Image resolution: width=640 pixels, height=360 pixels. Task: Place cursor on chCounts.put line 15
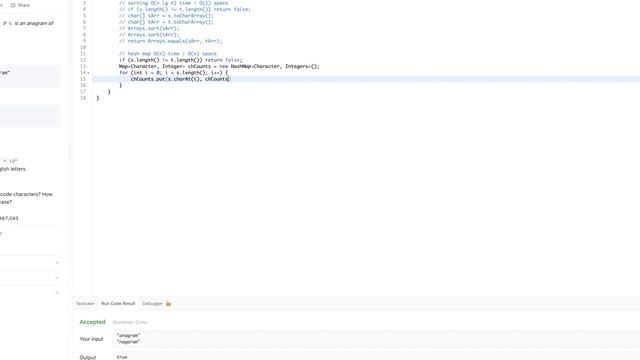tap(180, 79)
